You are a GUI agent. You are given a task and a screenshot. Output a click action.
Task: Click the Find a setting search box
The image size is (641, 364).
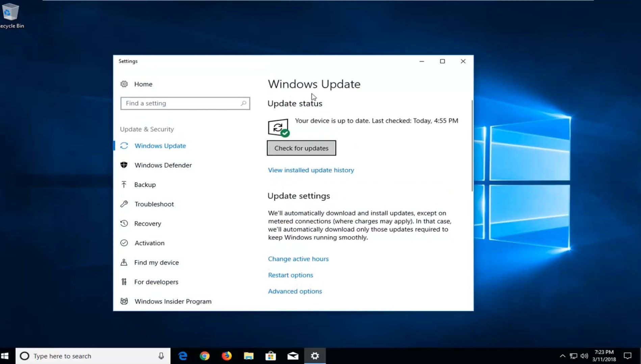(x=182, y=103)
